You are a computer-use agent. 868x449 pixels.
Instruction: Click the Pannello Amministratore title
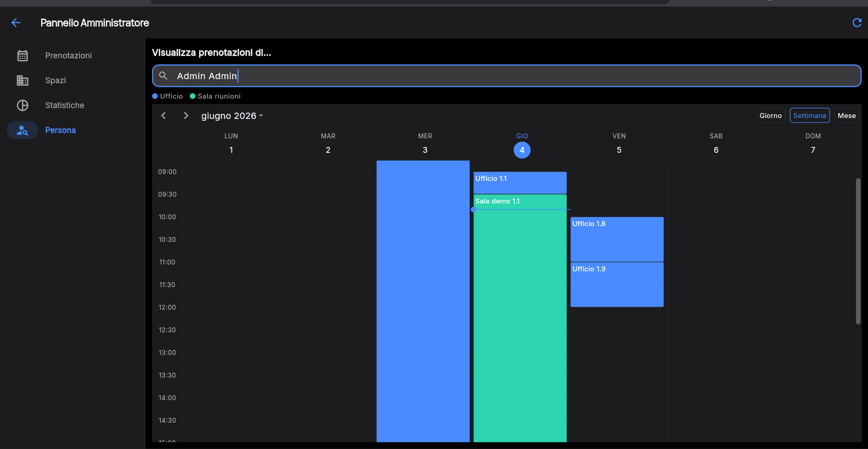pyautogui.click(x=95, y=23)
